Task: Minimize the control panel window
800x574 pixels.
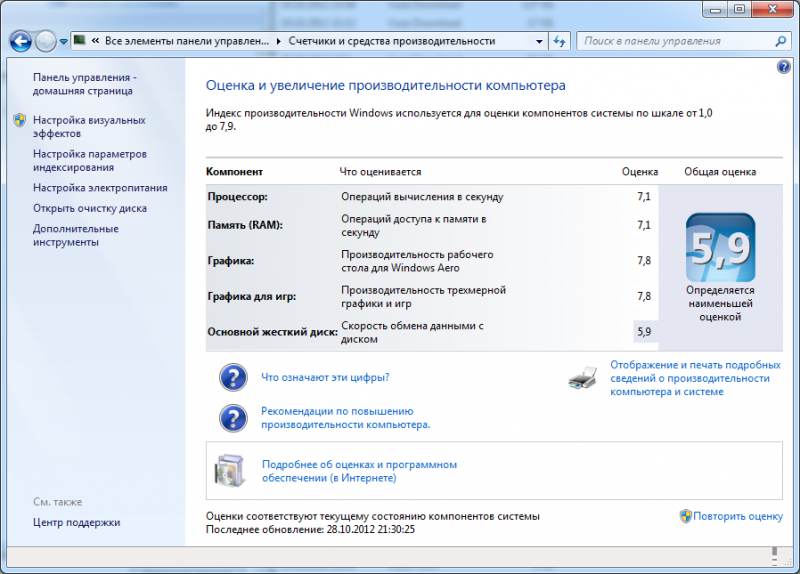Action: [x=715, y=9]
